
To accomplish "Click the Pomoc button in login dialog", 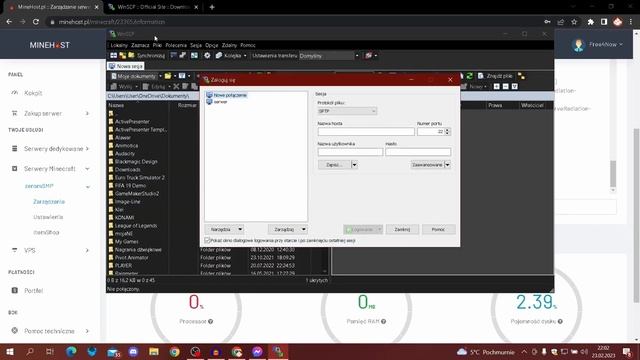I will click(x=438, y=229).
